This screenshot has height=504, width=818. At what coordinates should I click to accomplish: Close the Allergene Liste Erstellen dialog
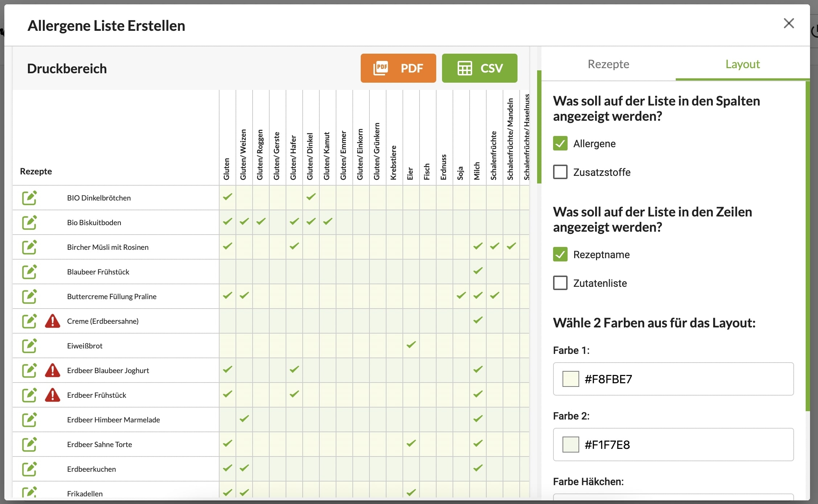(x=789, y=24)
